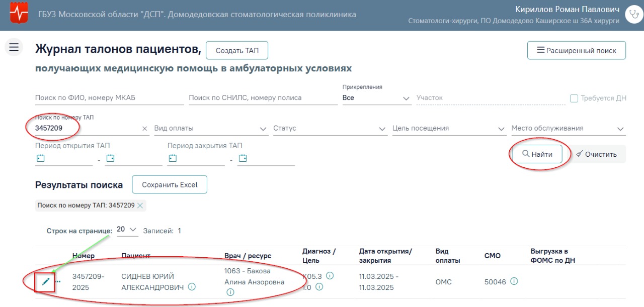The image size is (644, 307).
Task: Click the 'Вид оплаты' column header
Action: tap(448, 256)
